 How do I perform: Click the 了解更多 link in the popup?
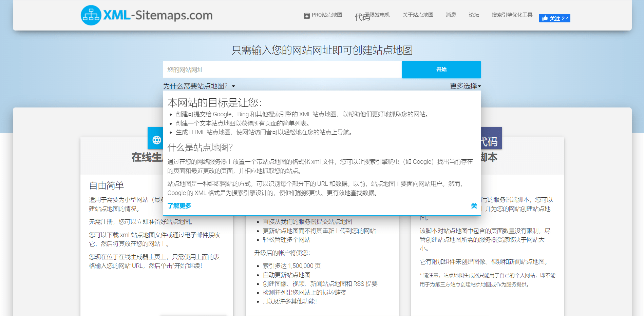coord(179,206)
